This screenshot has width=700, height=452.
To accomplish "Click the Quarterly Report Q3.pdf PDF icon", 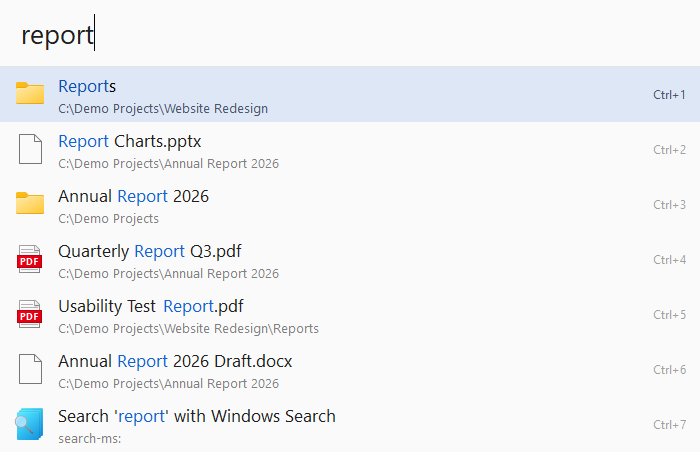I will point(29,259).
